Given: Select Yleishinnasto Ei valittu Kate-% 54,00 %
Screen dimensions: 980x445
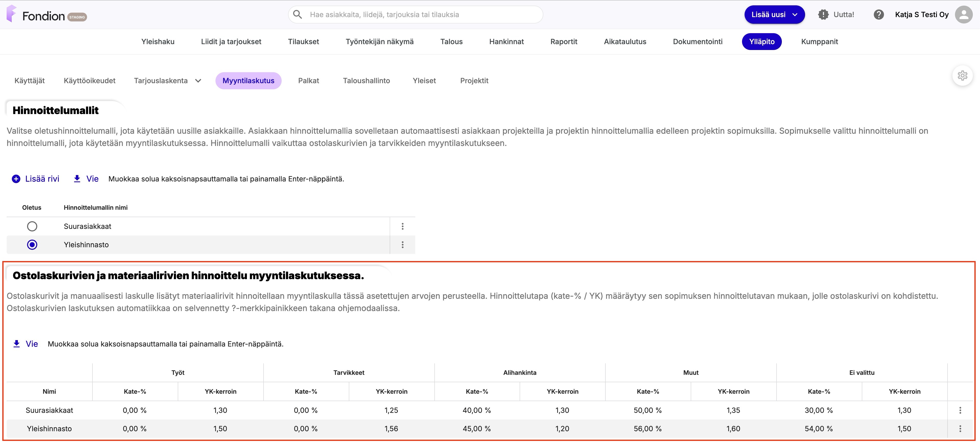Looking at the screenshot, I should [x=819, y=428].
